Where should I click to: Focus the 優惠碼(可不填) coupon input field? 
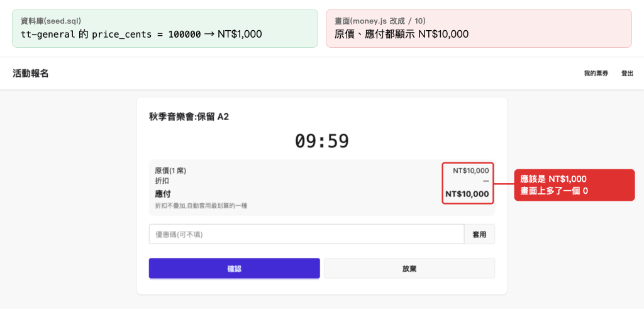[x=306, y=234]
